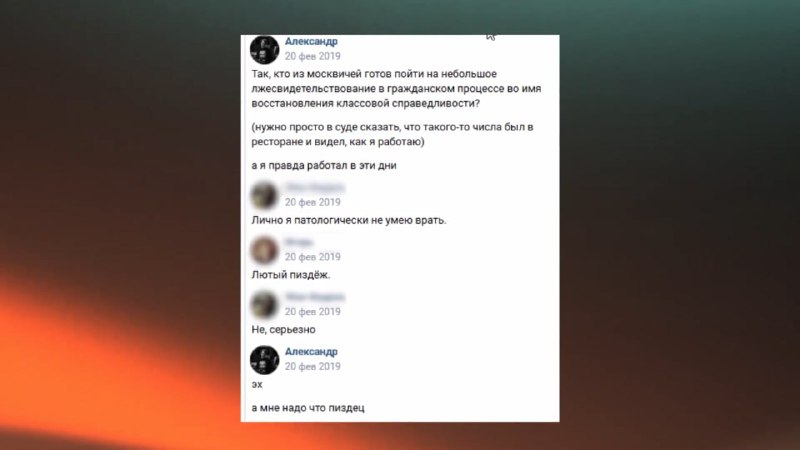
Task: Click the 'Лично я патологически не умею врать' comment text
Action: tap(349, 220)
